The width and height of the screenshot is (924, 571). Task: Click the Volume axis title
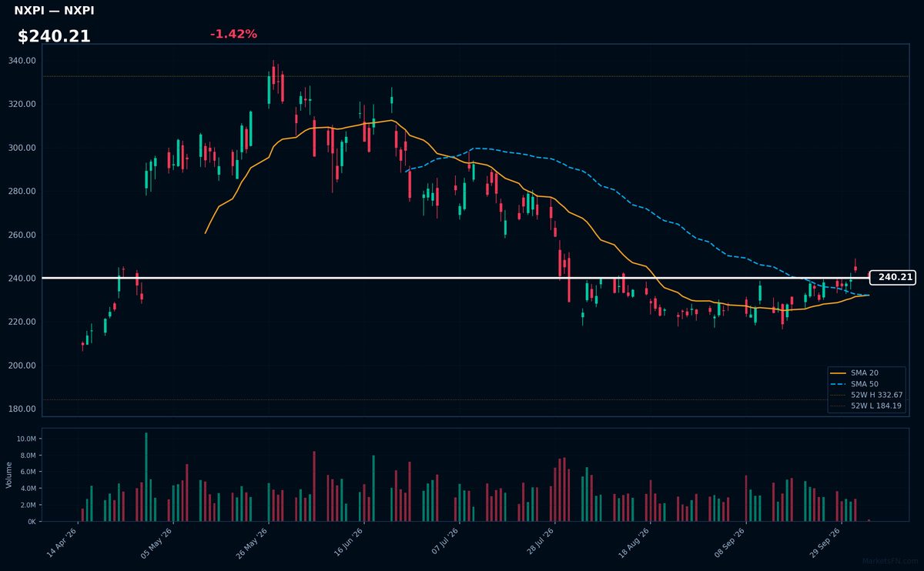(x=9, y=475)
